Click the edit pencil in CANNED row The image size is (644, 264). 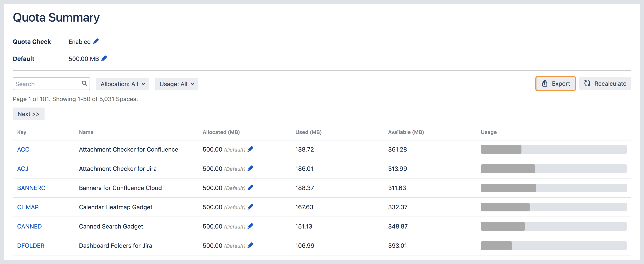pos(250,226)
